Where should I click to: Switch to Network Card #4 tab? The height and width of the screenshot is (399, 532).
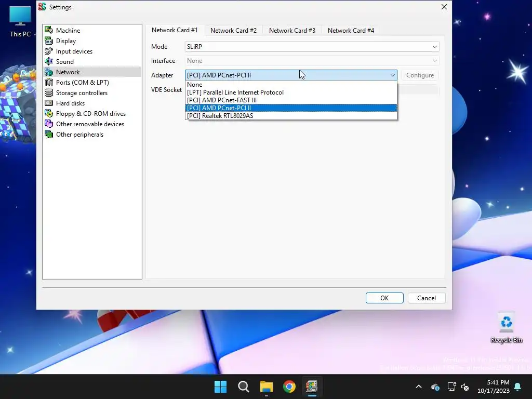coord(351,31)
